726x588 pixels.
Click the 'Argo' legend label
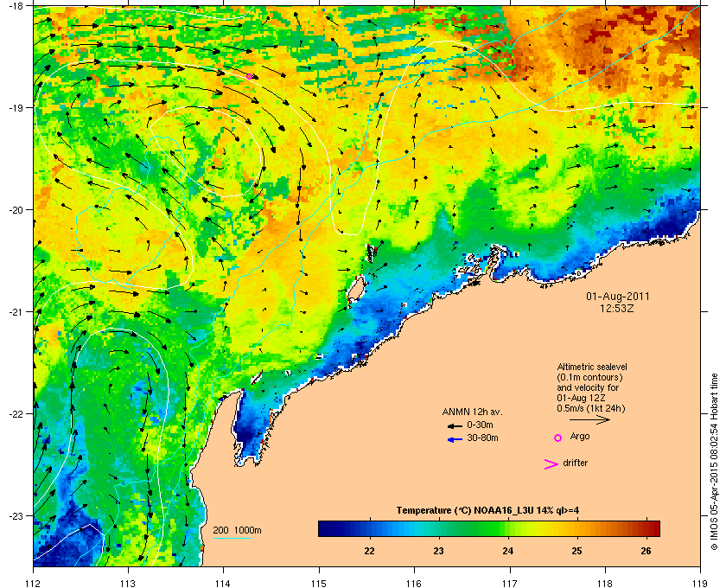[580, 437]
